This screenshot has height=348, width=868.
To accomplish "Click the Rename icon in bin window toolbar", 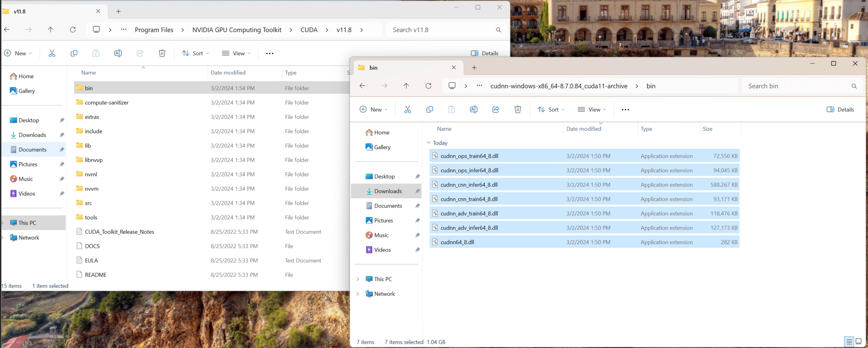I will [474, 110].
